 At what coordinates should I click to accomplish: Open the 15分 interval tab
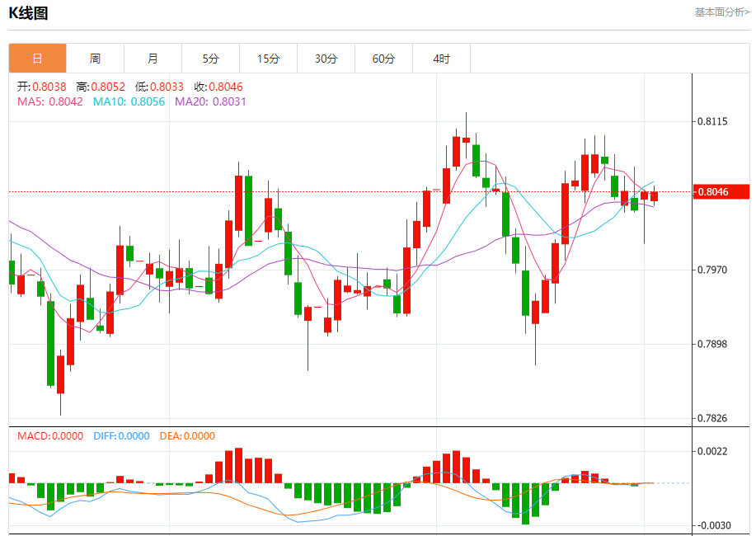(x=268, y=59)
